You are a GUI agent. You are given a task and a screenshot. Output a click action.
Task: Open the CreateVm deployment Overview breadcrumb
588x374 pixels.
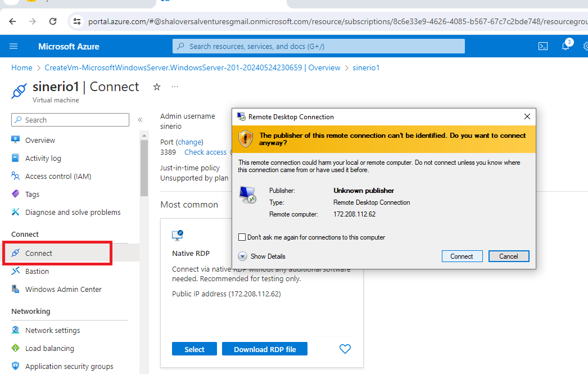click(x=192, y=68)
